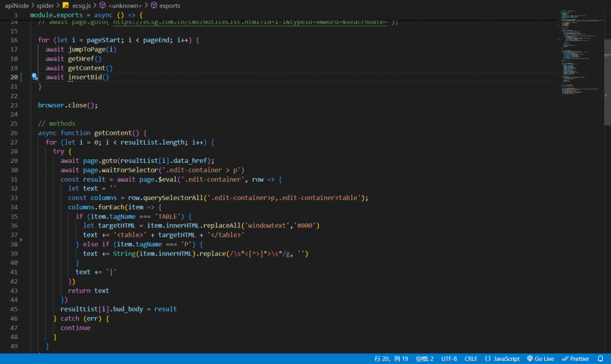The width and height of the screenshot is (611, 364).
Task: Click the cube symbol icon before exports
Action: [154, 6]
